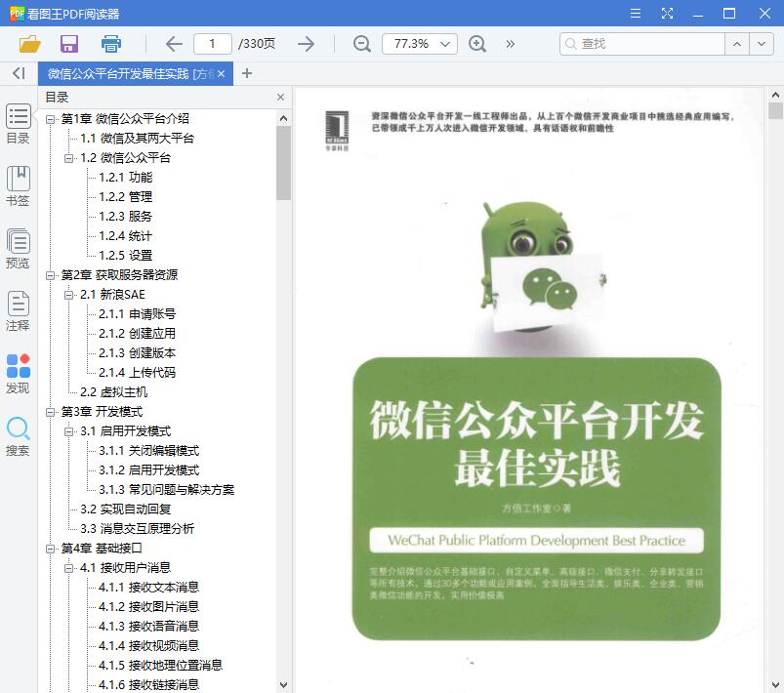Add a new tab
784x693 pixels.
pyautogui.click(x=246, y=73)
